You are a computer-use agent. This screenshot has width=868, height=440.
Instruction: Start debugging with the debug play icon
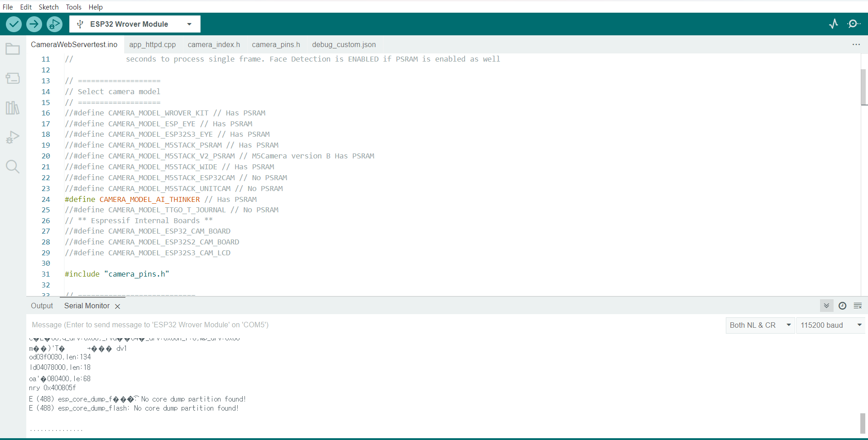(54, 24)
